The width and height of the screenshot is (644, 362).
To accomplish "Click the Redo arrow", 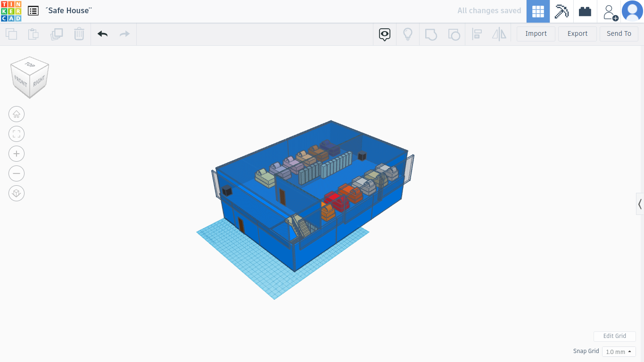I will (124, 34).
